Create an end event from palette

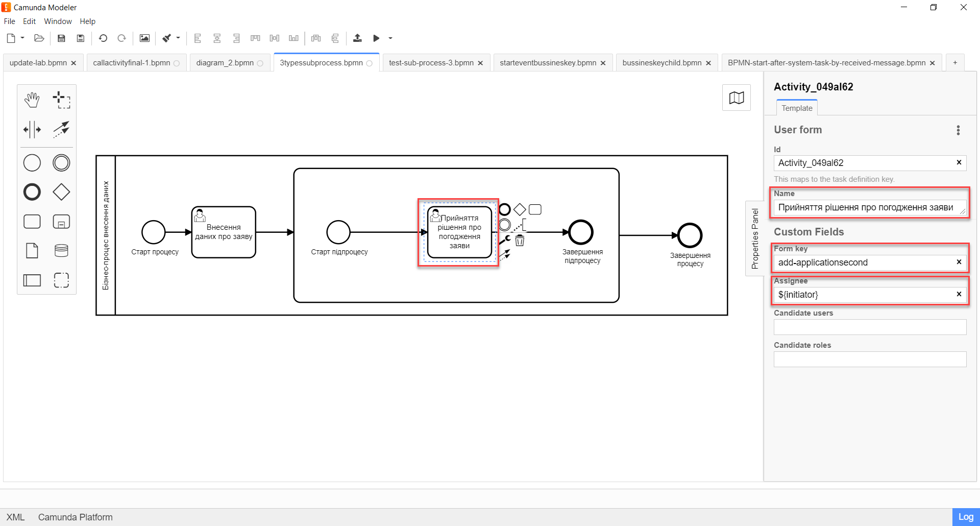(32, 192)
